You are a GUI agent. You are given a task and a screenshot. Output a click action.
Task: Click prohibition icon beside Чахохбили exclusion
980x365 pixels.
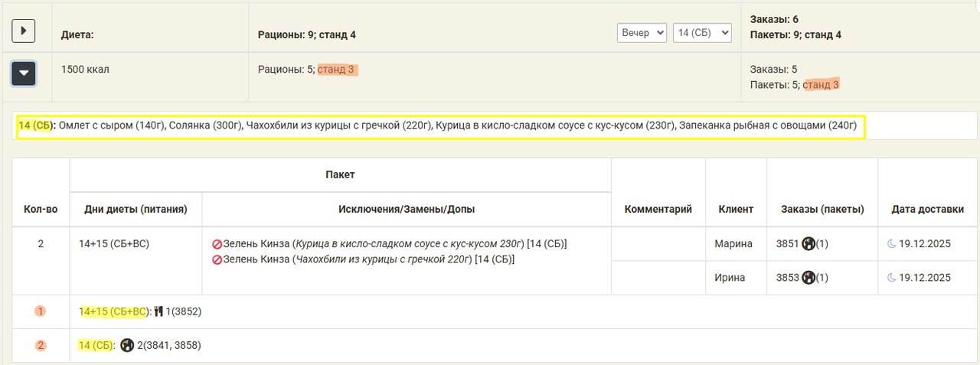point(217,259)
